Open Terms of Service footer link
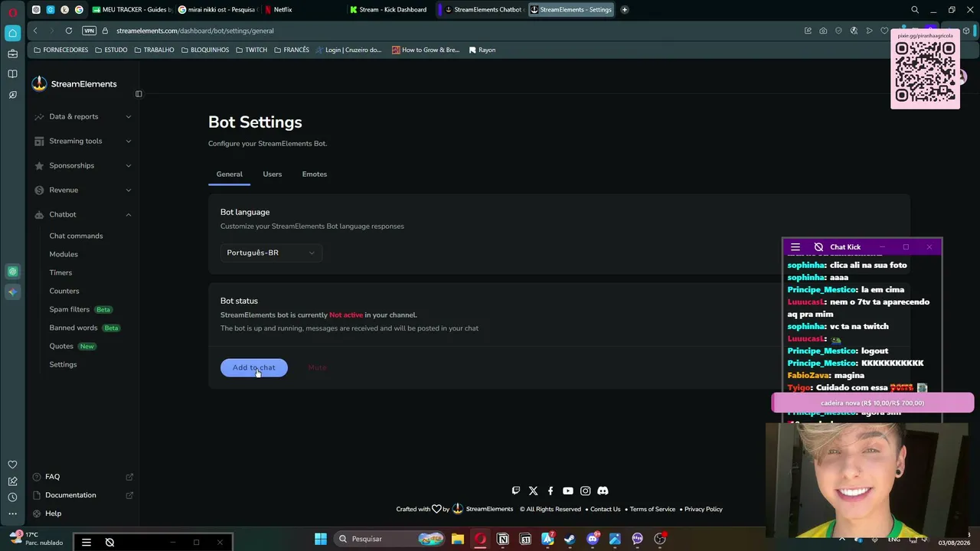The image size is (980, 551). (652, 509)
